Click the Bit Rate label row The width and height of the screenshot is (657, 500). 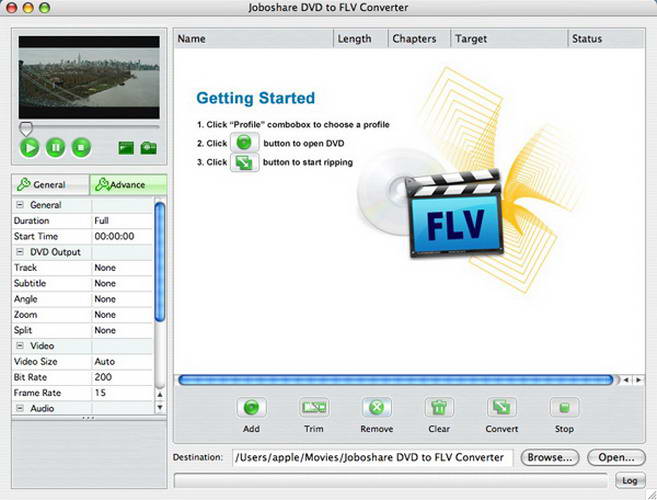(52, 377)
